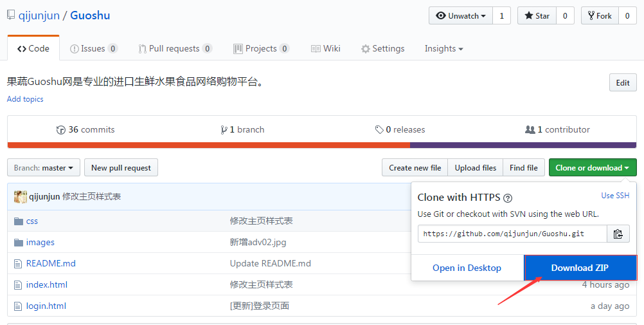Click the qijunjun commit author name
Image resolution: width=644 pixels, height=325 pixels.
click(44, 197)
